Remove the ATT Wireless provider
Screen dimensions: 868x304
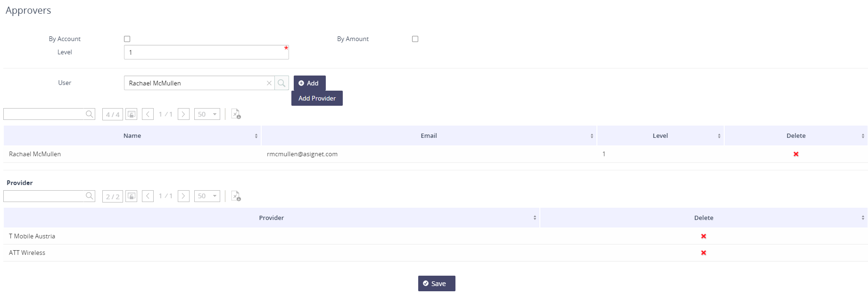pyautogui.click(x=703, y=253)
